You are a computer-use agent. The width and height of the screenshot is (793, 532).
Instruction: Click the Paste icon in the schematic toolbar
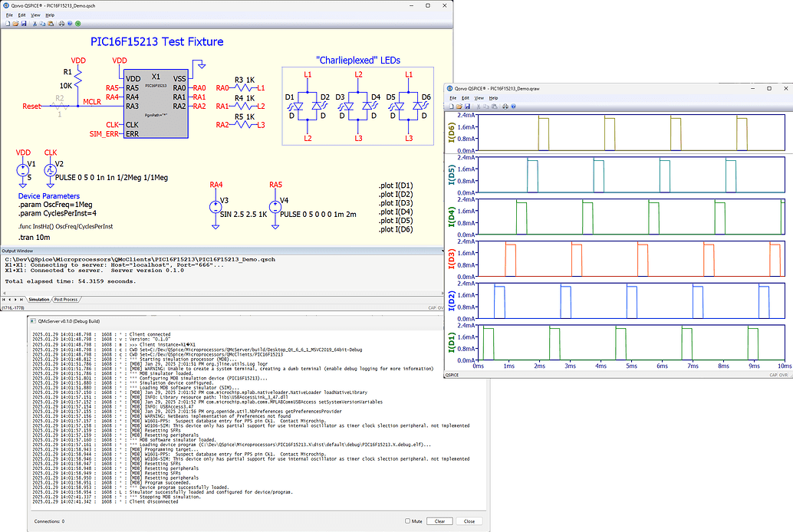[51, 24]
